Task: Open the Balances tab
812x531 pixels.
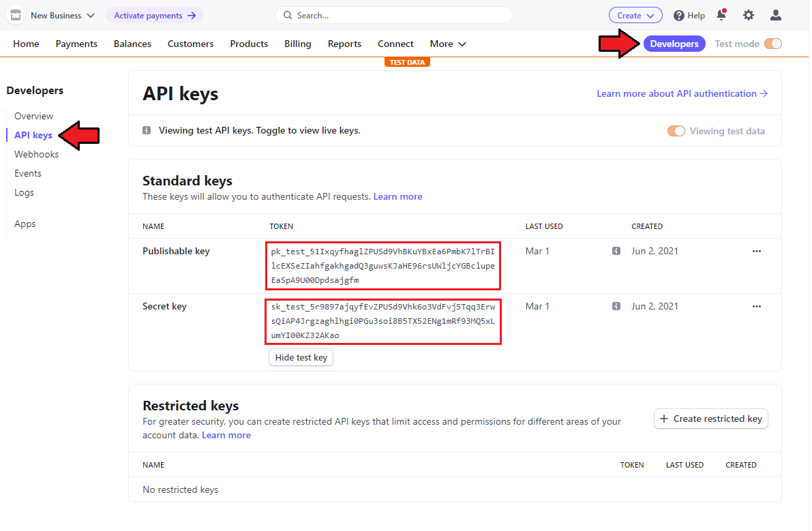Action: click(133, 44)
